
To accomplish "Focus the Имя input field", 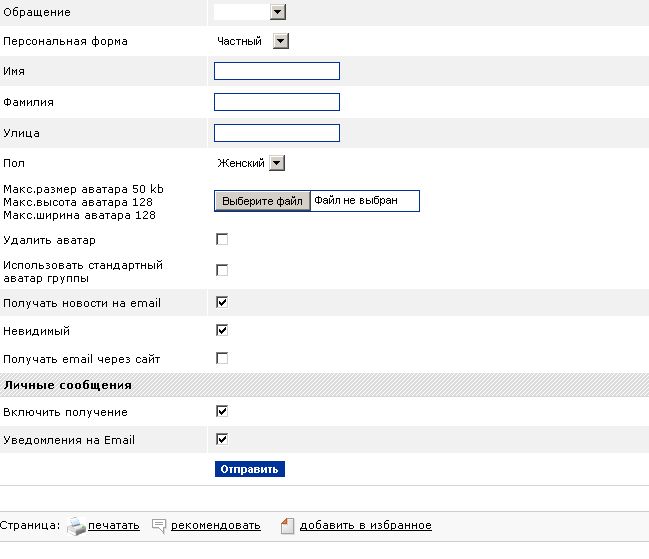I will click(277, 71).
